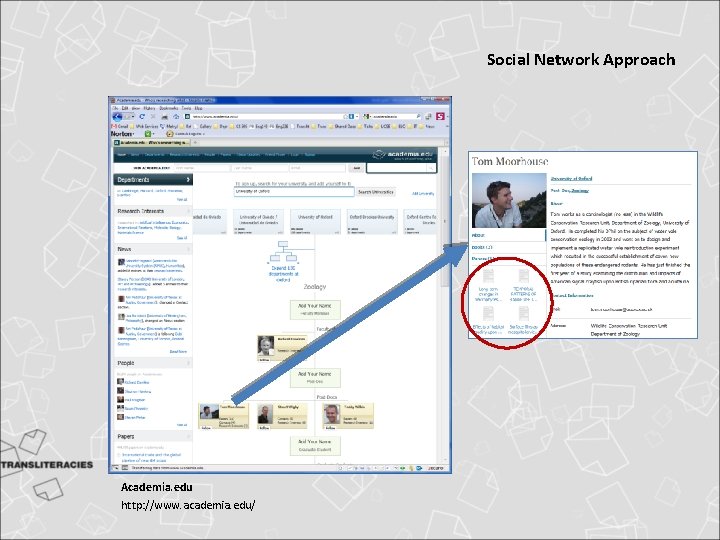Click the Search Universities button
Image resolution: width=720 pixels, height=540 pixels.
376,192
